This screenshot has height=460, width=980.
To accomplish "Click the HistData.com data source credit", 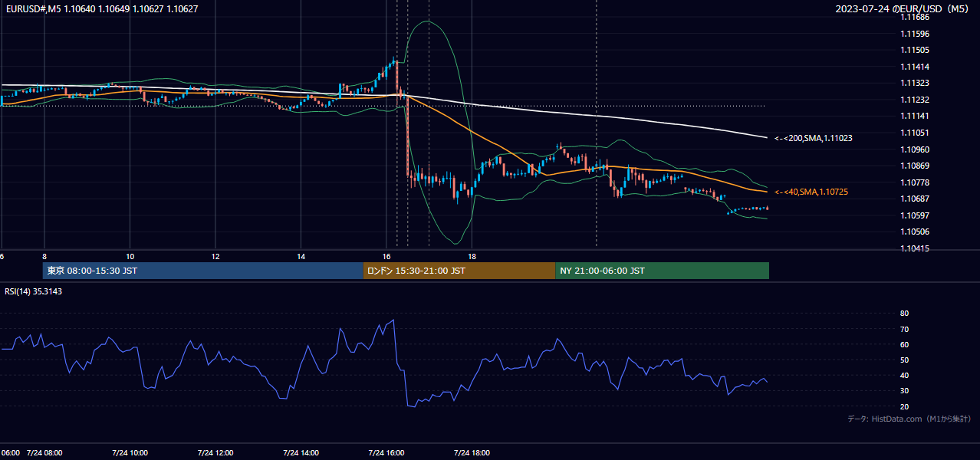I will (x=909, y=419).
